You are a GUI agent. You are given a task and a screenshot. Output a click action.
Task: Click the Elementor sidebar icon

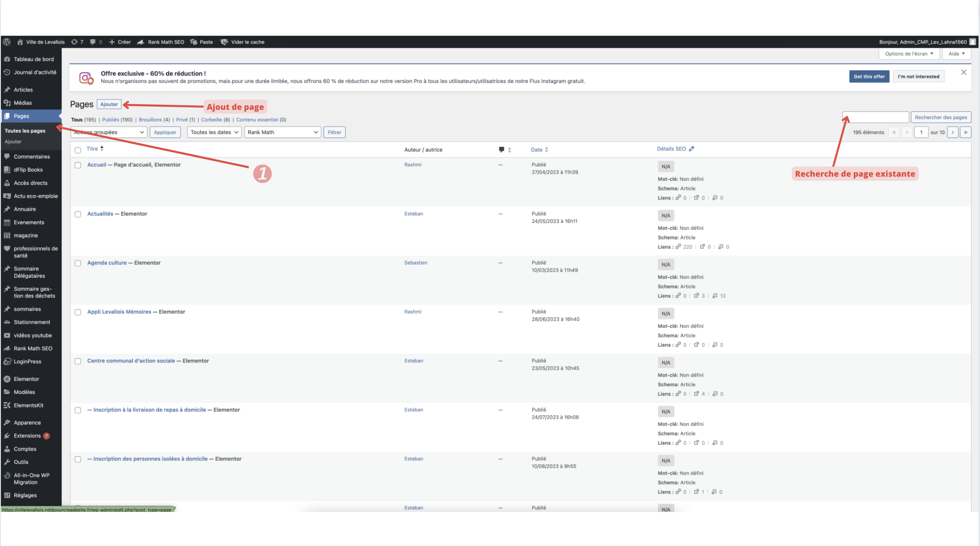point(7,379)
